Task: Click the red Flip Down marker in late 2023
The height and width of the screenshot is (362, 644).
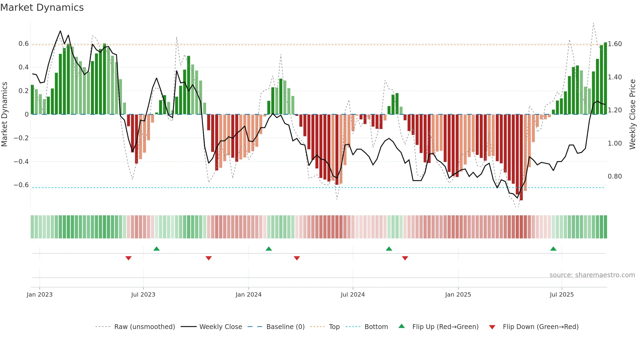Action: [x=209, y=258]
